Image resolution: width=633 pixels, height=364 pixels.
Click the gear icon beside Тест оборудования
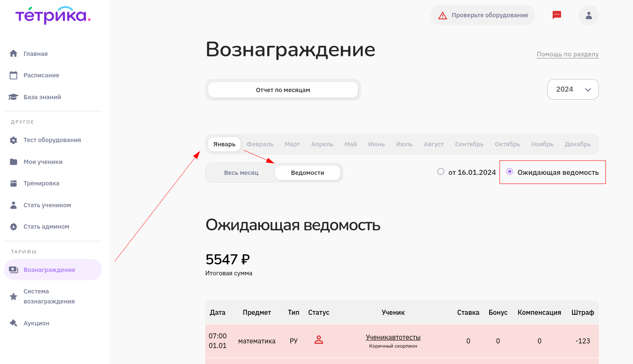click(x=13, y=140)
